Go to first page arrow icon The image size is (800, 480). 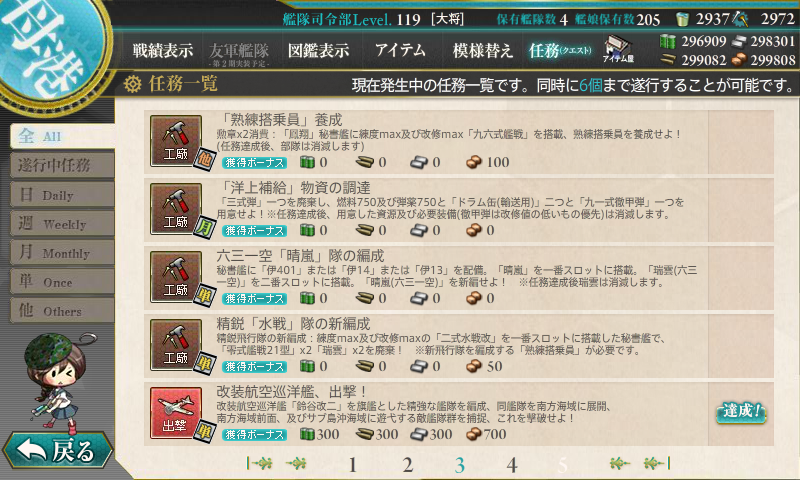(259, 463)
